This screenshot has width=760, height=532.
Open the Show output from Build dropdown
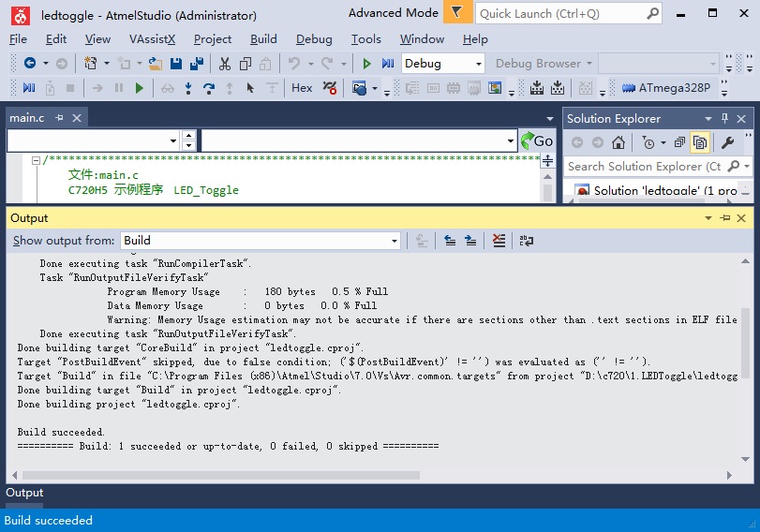(x=394, y=241)
